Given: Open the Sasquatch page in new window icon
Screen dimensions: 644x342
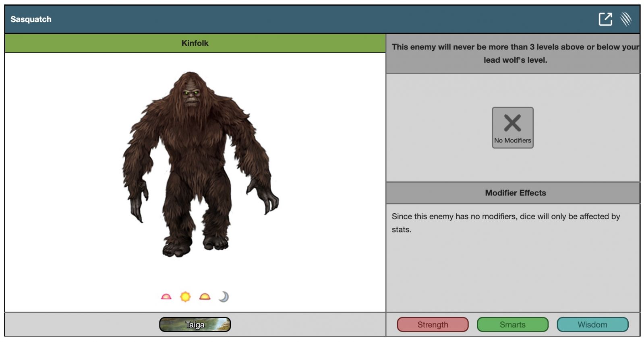Looking at the screenshot, I should coord(605,19).
